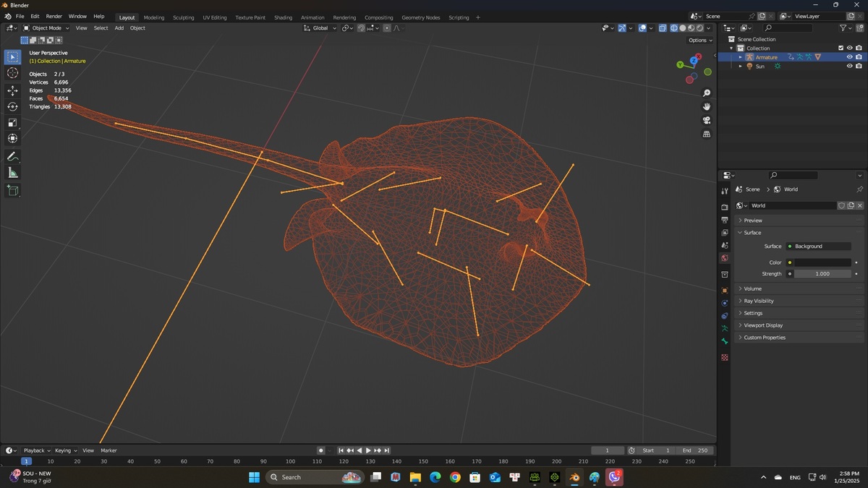
Task: Click the End frame field
Action: click(x=696, y=450)
